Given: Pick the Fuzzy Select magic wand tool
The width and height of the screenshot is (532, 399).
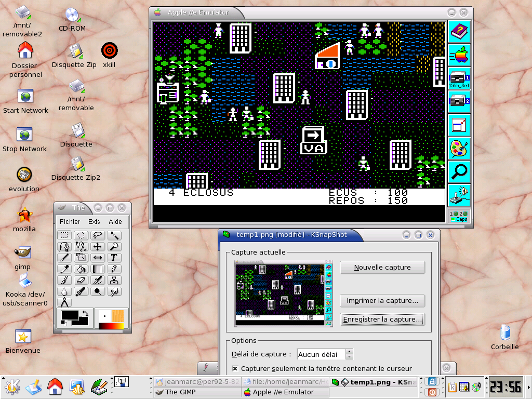Looking at the screenshot, I should (114, 235).
